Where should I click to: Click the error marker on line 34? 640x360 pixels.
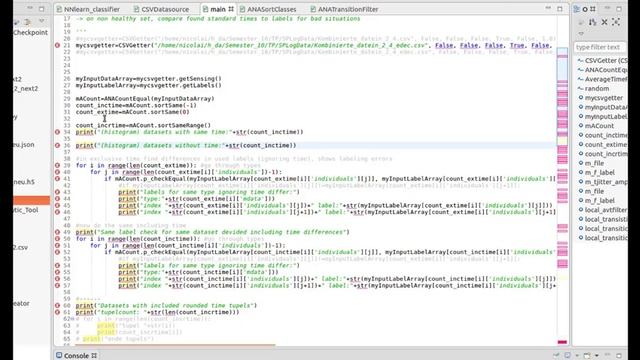coord(58,132)
